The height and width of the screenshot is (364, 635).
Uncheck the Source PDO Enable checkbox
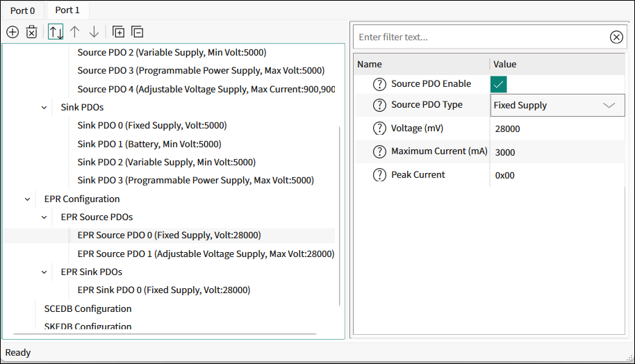pos(499,84)
